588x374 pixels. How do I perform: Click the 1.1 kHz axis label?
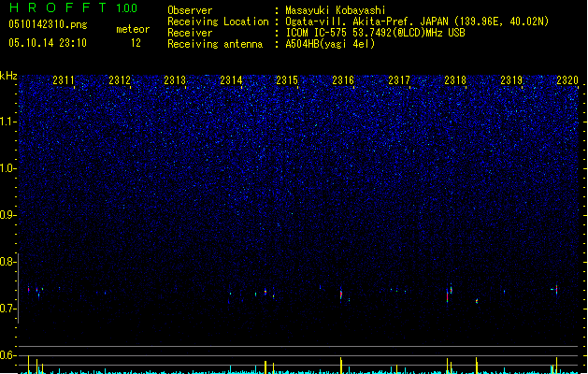click(7, 122)
